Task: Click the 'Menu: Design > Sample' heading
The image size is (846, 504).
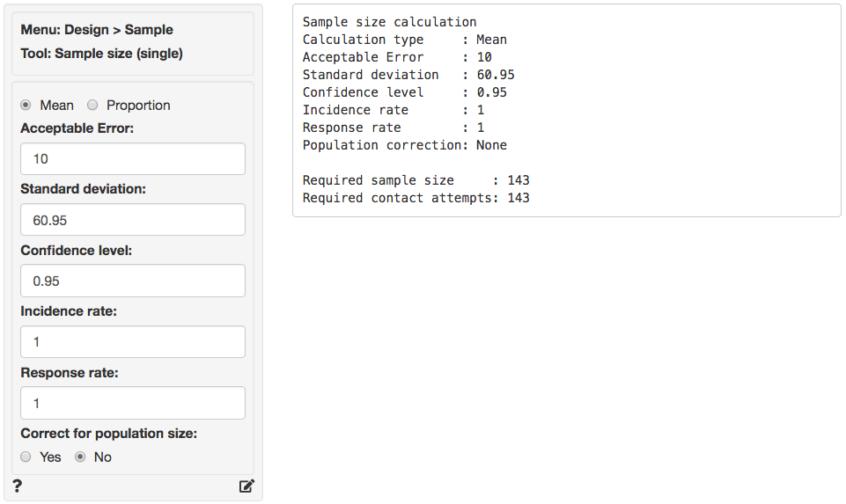Action: tap(97, 30)
